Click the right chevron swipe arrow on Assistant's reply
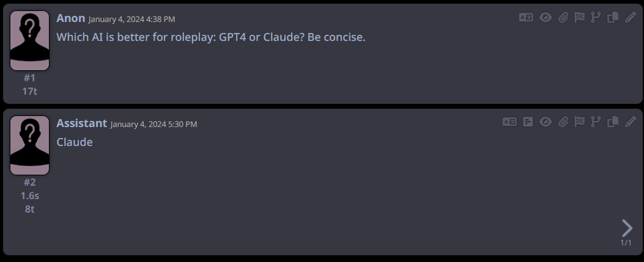644x262 pixels. tap(627, 228)
